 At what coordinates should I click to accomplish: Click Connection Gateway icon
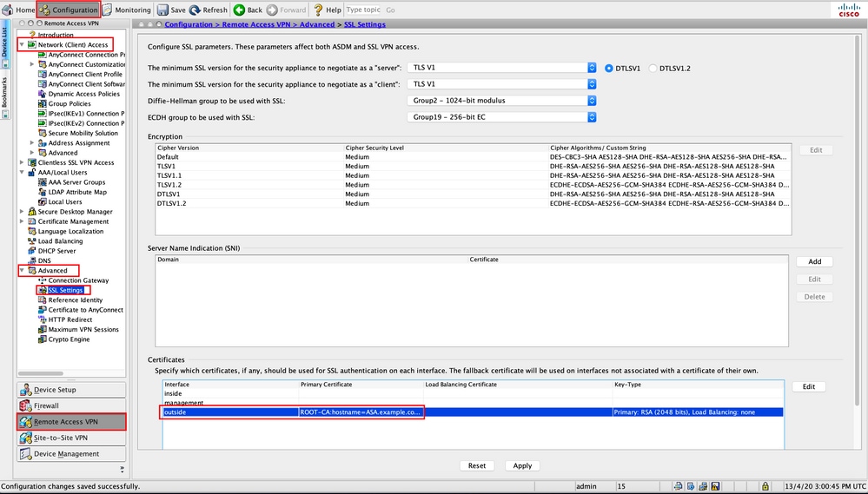pyautogui.click(x=42, y=280)
